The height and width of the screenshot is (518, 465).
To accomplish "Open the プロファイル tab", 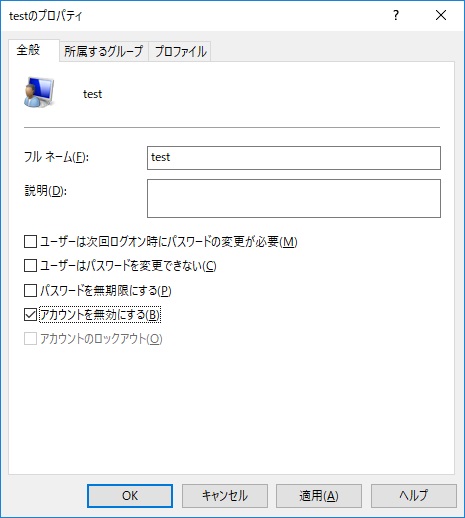I will (x=180, y=52).
